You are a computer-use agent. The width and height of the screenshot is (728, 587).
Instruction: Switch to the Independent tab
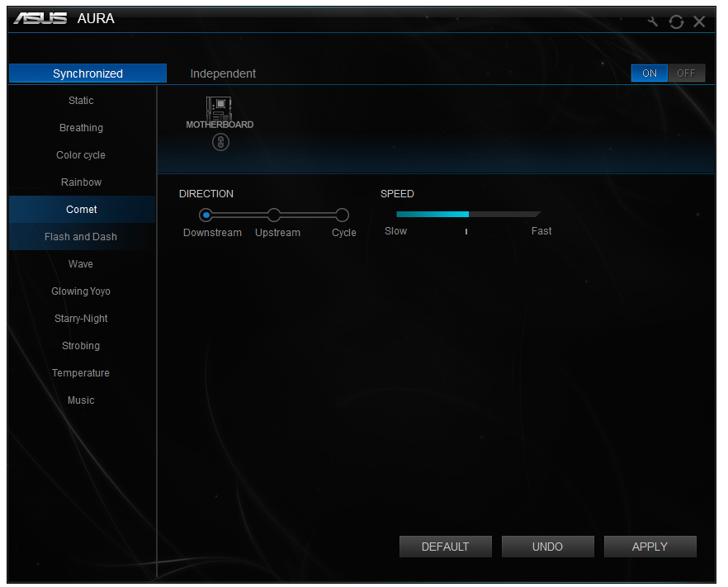[223, 73]
